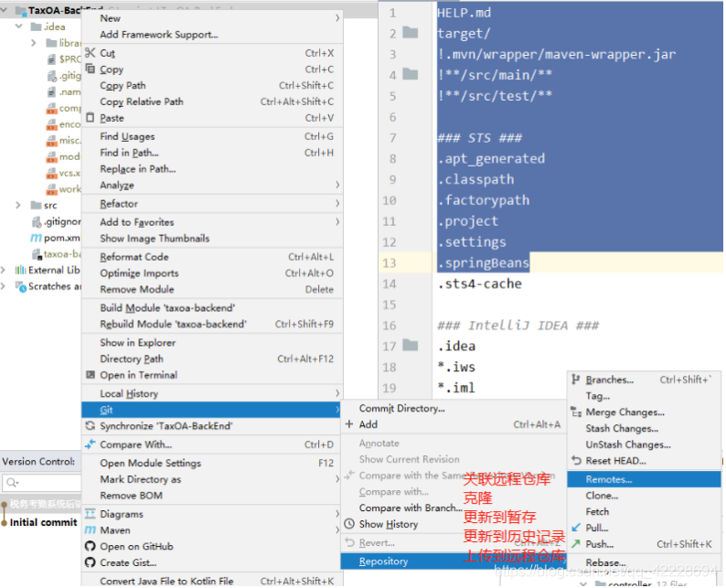Open the Refactor submenu
Image resolution: width=726 pixels, height=588 pixels.
212,204
